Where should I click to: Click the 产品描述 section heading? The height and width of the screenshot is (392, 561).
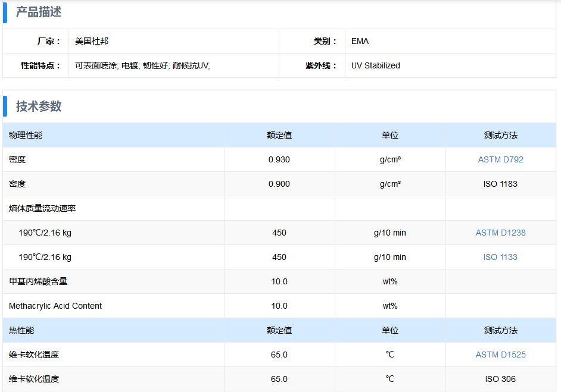pos(39,12)
